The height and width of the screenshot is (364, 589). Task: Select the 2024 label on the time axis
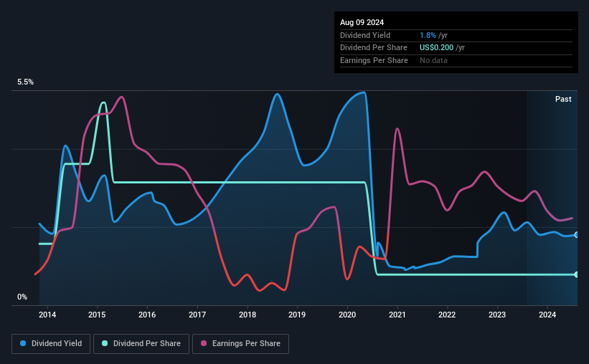pyautogui.click(x=547, y=315)
